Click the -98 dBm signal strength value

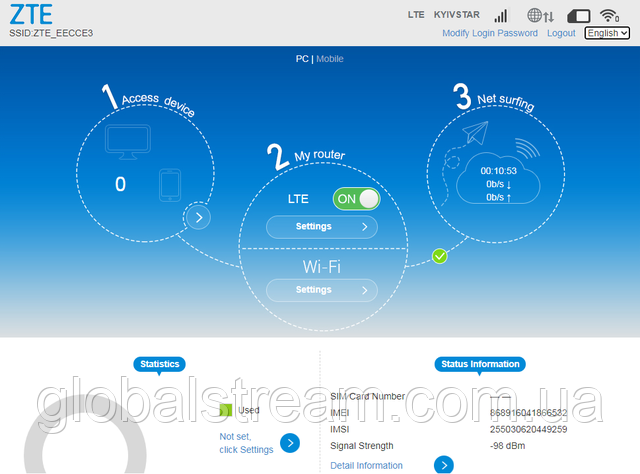point(507,446)
